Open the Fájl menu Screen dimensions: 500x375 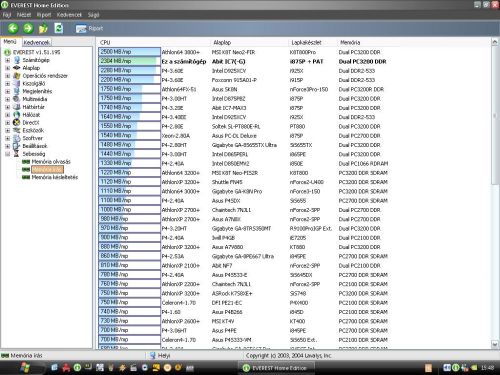click(x=7, y=15)
